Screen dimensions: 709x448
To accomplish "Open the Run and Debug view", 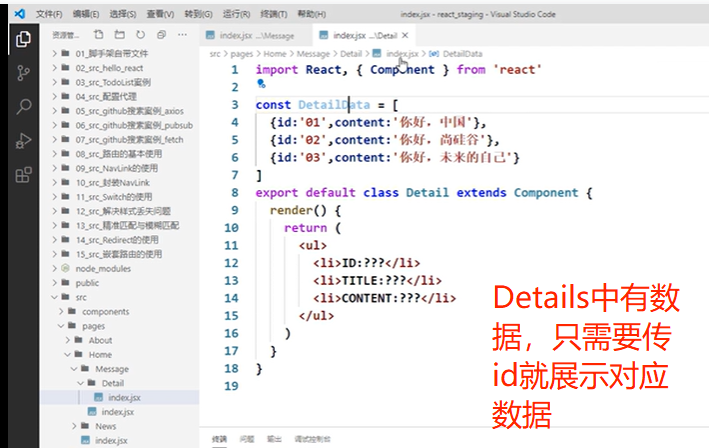I will [23, 141].
